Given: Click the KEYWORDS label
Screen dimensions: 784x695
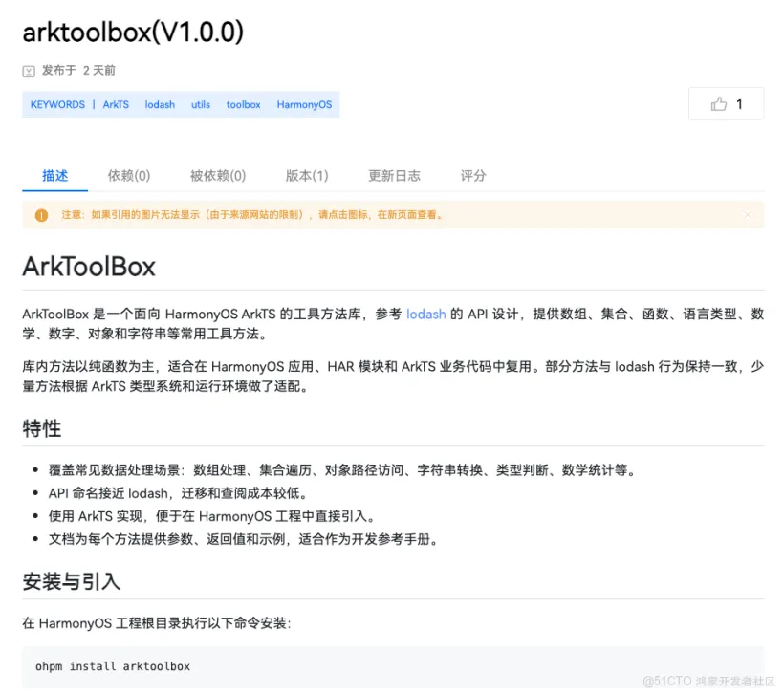Looking at the screenshot, I should pyautogui.click(x=57, y=104).
